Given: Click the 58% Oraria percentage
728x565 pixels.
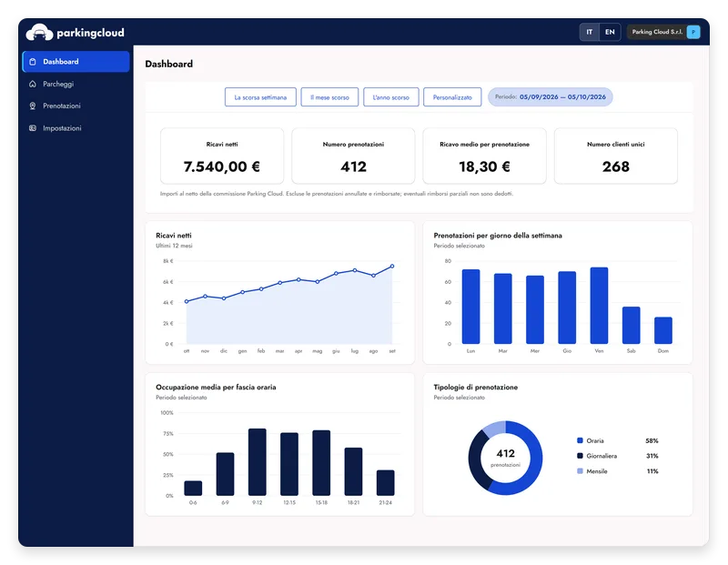Looking at the screenshot, I should (x=652, y=440).
